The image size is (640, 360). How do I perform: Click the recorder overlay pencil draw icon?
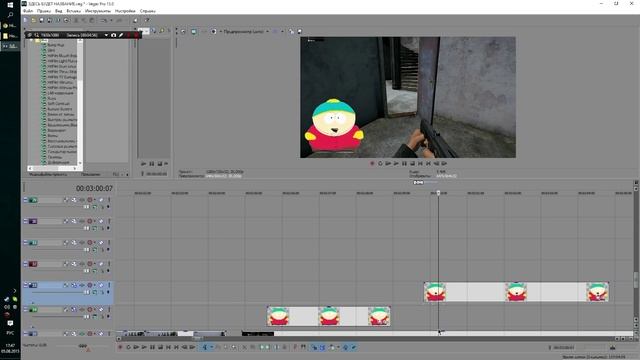click(121, 35)
